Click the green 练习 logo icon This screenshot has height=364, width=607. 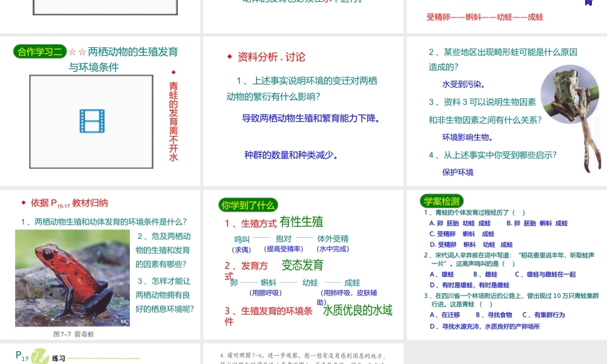(x=39, y=356)
